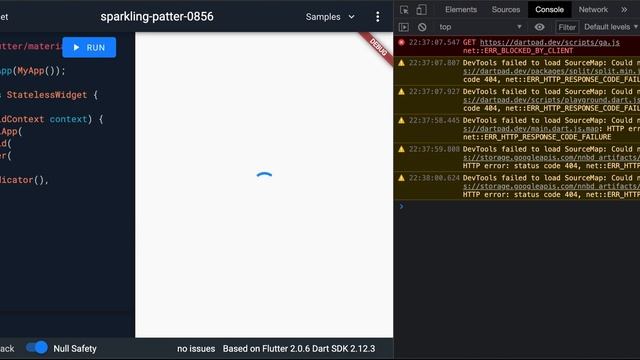Toggle the device toolbar icon in DevTools

421,9
